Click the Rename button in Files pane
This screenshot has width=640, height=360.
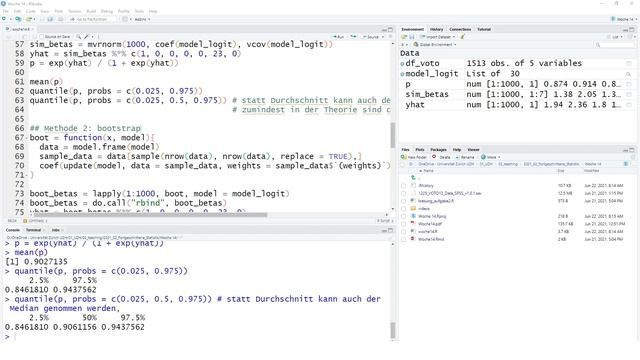[x=465, y=157]
